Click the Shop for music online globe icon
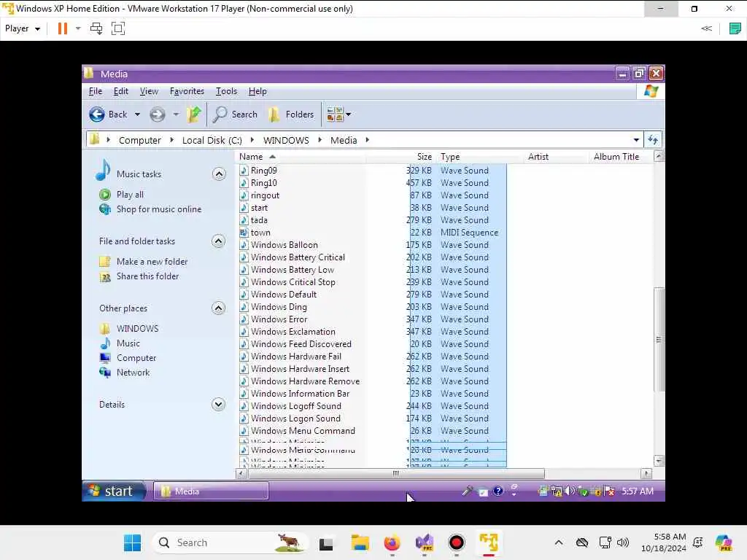Screen dimensions: 747x560 (x=105, y=209)
